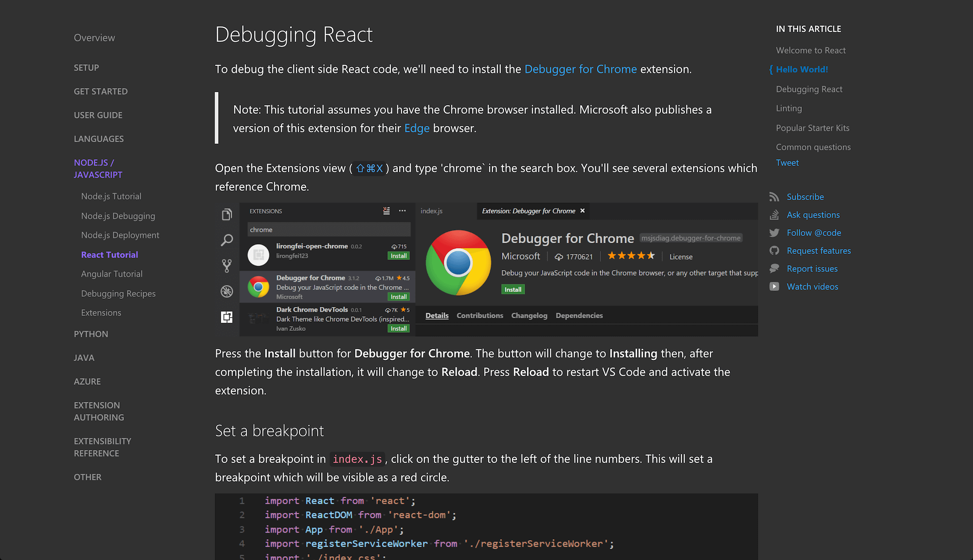The width and height of the screenshot is (973, 560).
Task: Click the Search icon in the activity bar
Action: [227, 240]
